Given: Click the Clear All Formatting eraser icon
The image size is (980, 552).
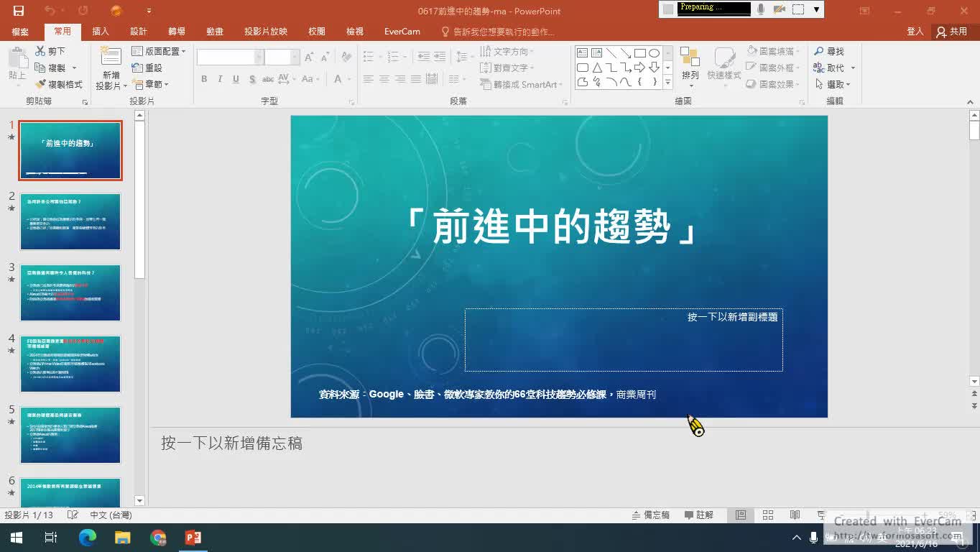Looking at the screenshot, I should [x=346, y=57].
